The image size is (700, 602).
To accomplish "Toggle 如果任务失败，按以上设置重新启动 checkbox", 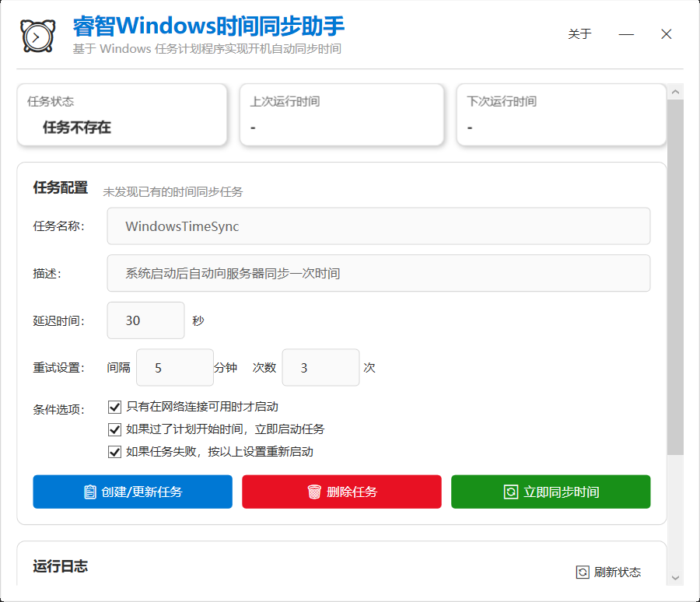I will coord(115,452).
